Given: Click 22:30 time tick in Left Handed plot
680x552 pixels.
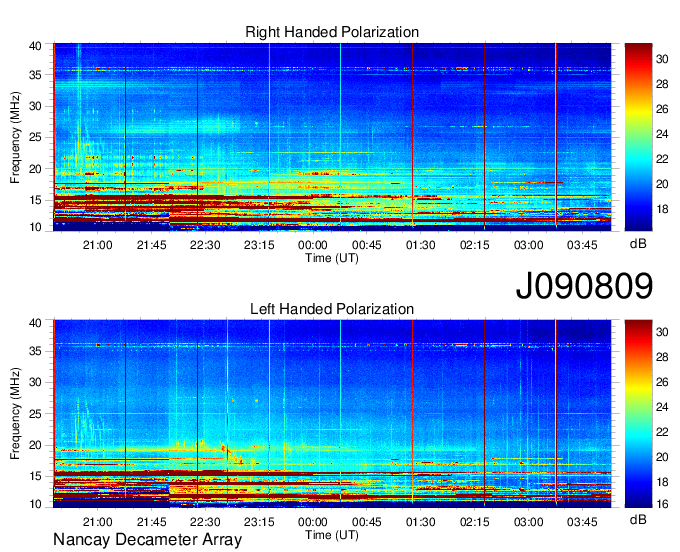Looking at the screenshot, I should [205, 522].
